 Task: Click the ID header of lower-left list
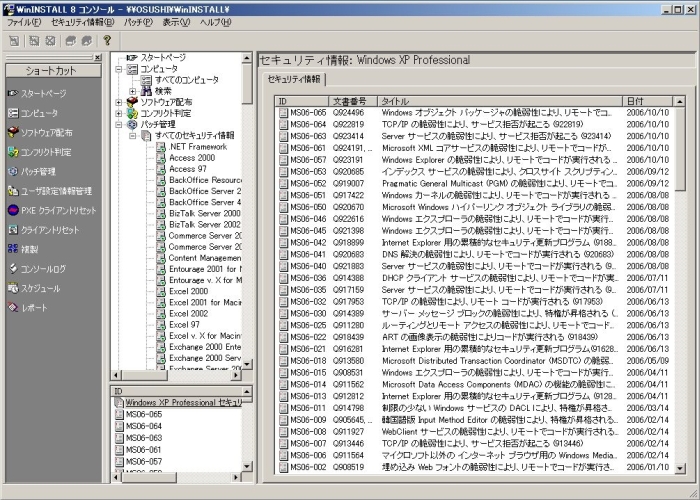click(x=176, y=392)
